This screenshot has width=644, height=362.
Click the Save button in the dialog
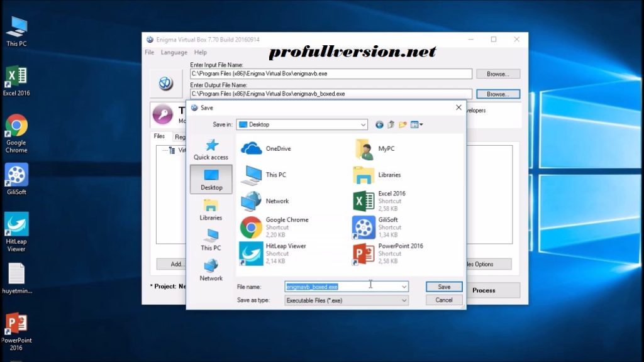coord(444,287)
